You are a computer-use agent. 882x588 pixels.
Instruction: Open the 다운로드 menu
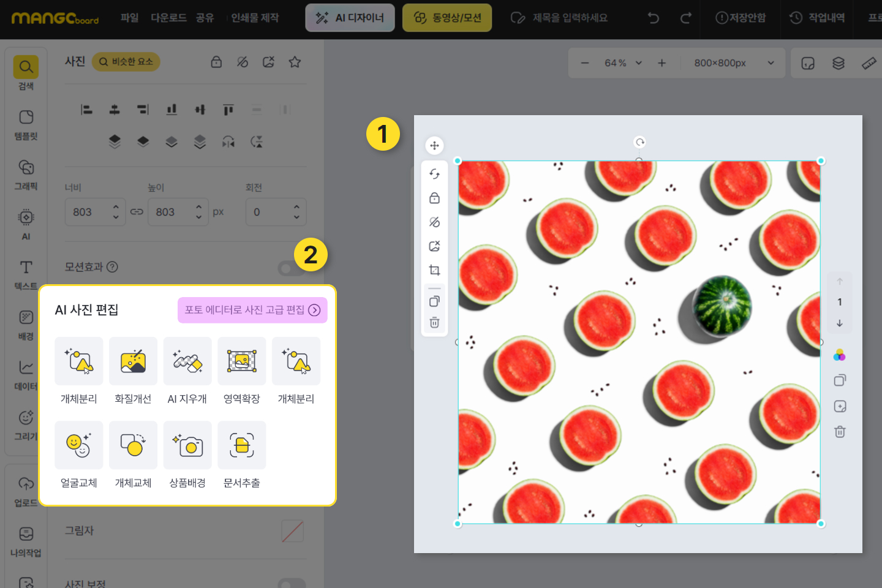tap(168, 18)
